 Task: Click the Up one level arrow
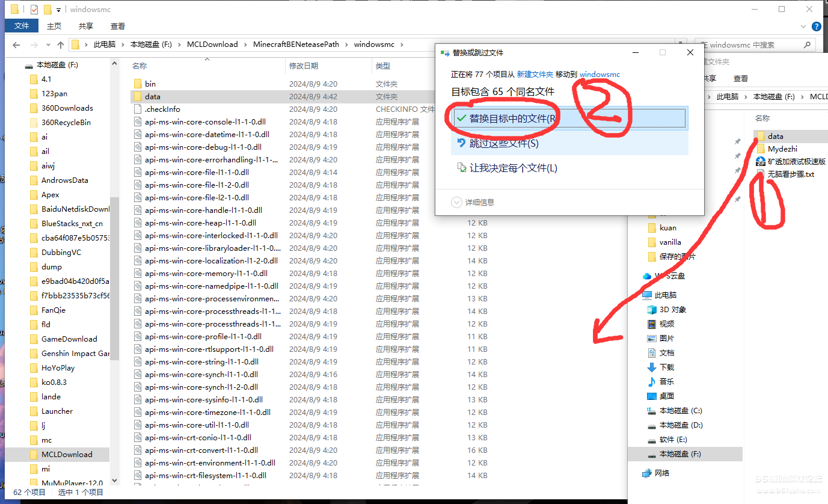pos(61,45)
